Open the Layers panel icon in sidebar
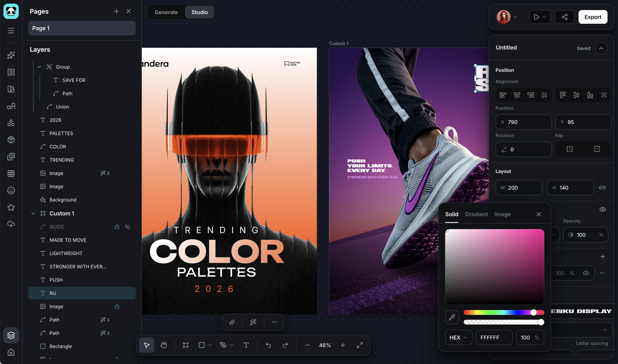Screen dimensions: 618x364 click(11, 335)
